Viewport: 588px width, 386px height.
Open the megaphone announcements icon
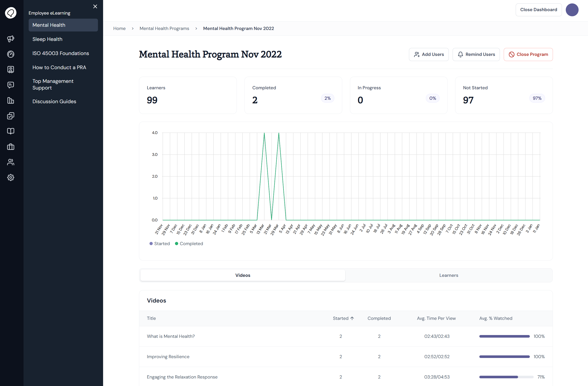point(11,39)
